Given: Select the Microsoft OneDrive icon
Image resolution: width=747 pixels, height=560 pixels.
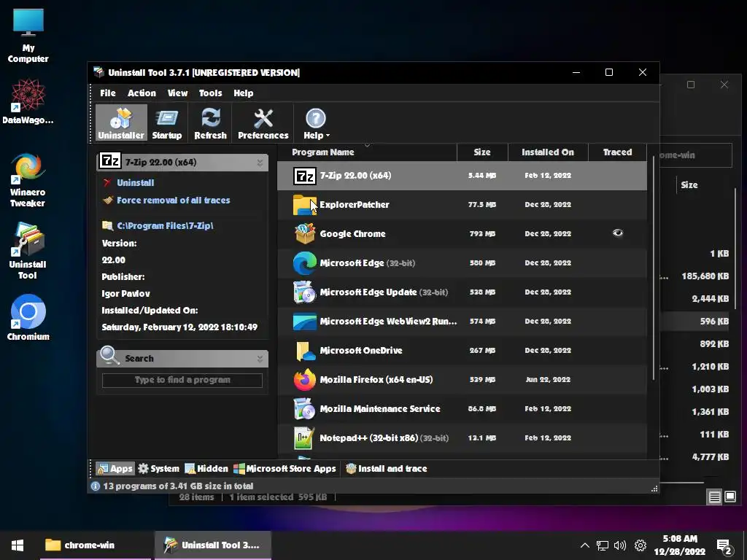Looking at the screenshot, I should (x=304, y=351).
